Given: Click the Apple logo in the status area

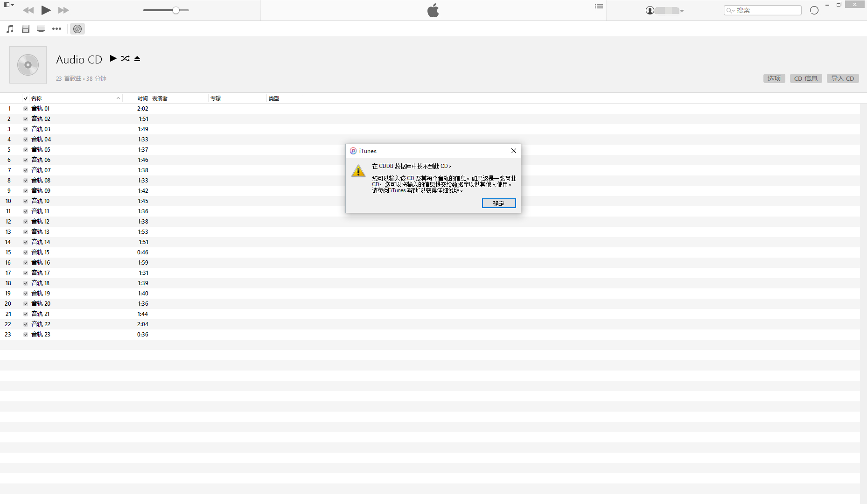Looking at the screenshot, I should pos(433,10).
